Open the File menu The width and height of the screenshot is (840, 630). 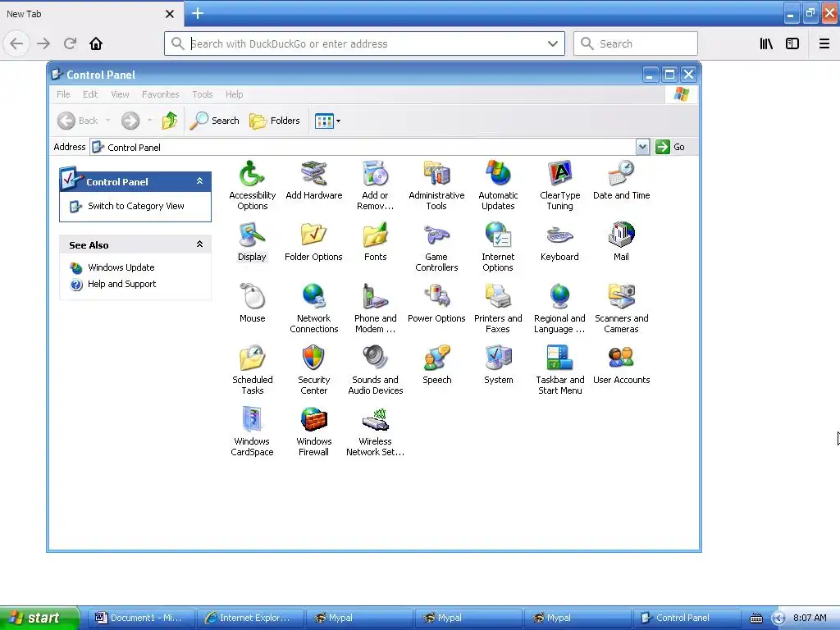(63, 94)
